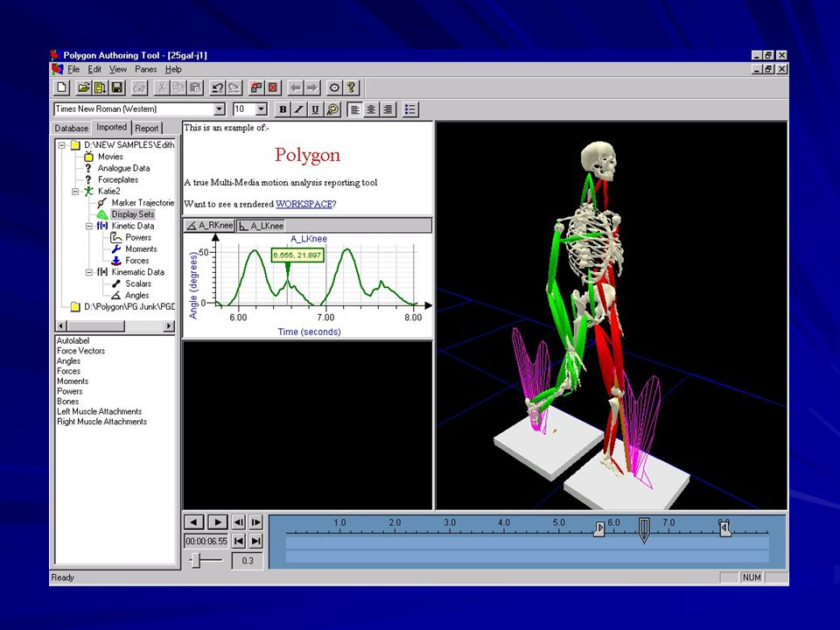The image size is (840, 630).
Task: Select Scalars under Kinematic Data
Action: click(x=138, y=283)
